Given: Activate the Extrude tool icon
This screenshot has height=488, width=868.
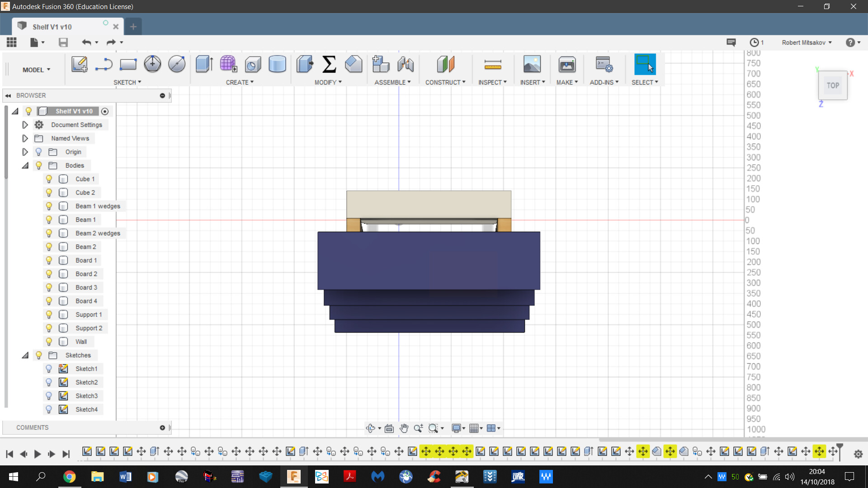Looking at the screenshot, I should (204, 64).
